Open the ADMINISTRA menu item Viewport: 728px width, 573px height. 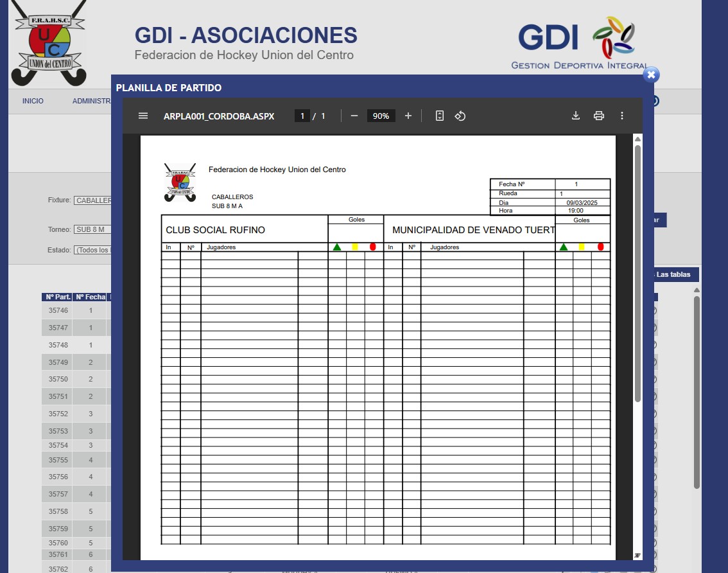92,101
